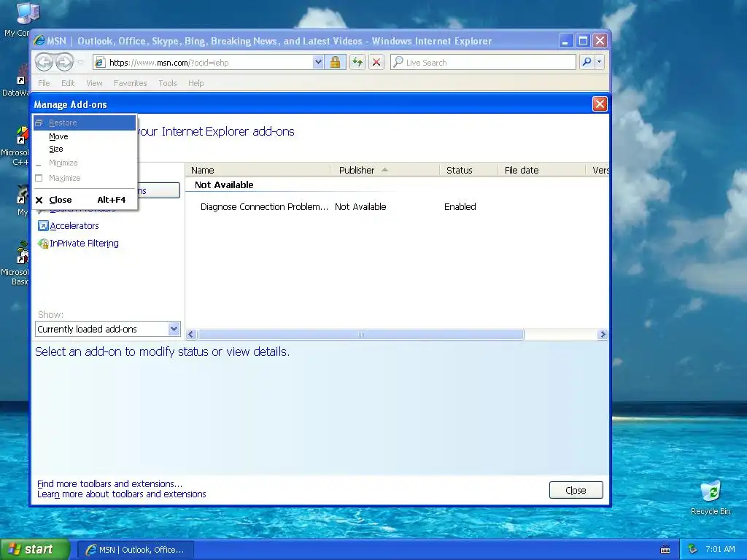Click the Accelerators icon in the sidebar
The height and width of the screenshot is (560, 747).
click(x=43, y=226)
